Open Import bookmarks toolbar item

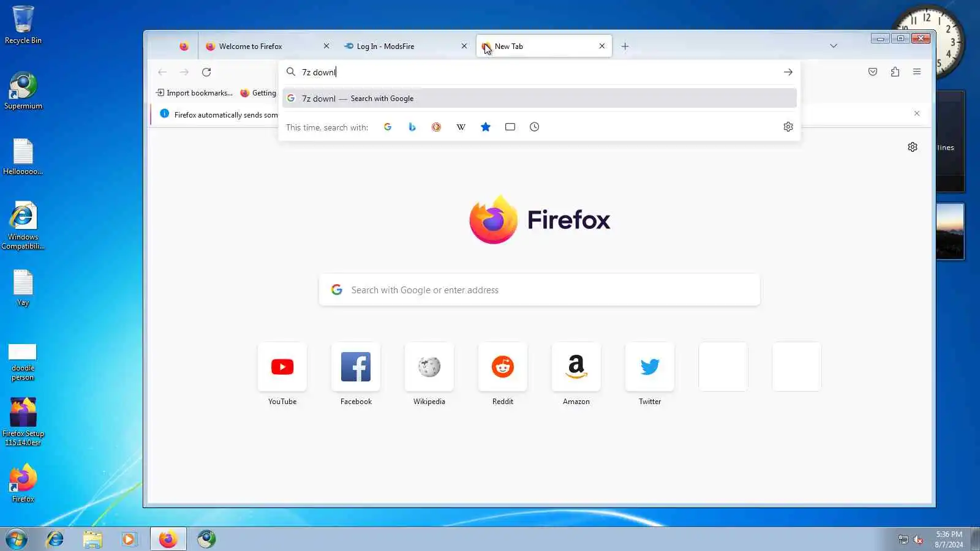point(194,93)
